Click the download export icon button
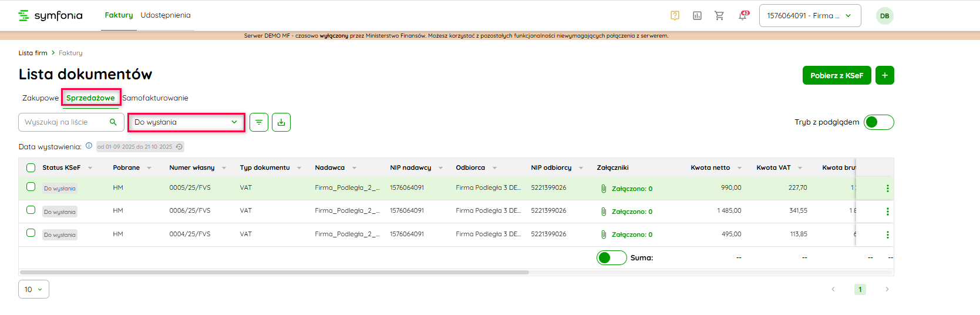 [x=281, y=122]
